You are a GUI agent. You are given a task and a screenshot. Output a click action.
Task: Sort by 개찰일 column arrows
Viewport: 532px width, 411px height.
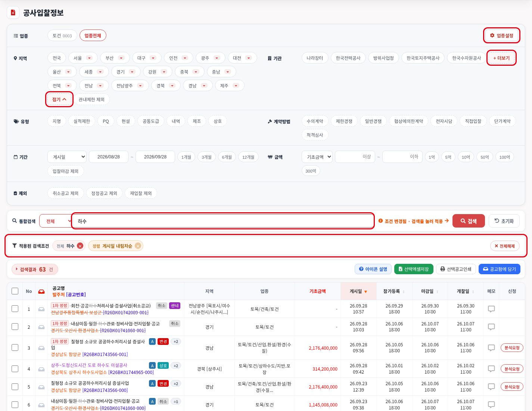point(473,291)
